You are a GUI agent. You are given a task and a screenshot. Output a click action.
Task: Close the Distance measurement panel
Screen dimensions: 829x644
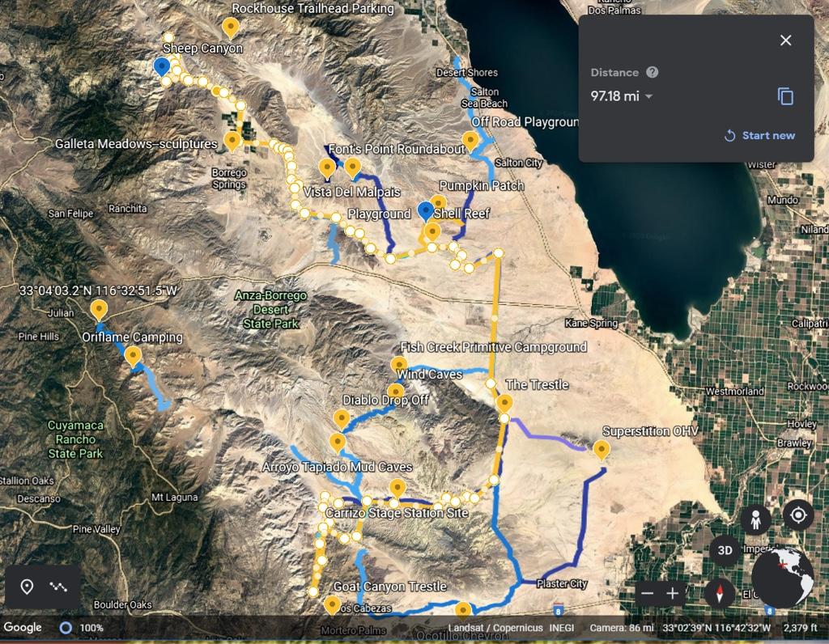point(785,40)
